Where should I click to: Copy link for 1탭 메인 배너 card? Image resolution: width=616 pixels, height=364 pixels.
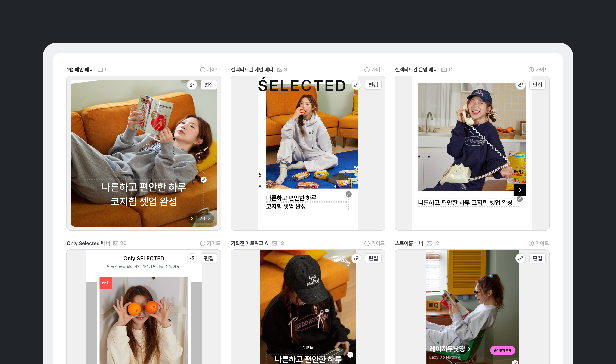(192, 85)
